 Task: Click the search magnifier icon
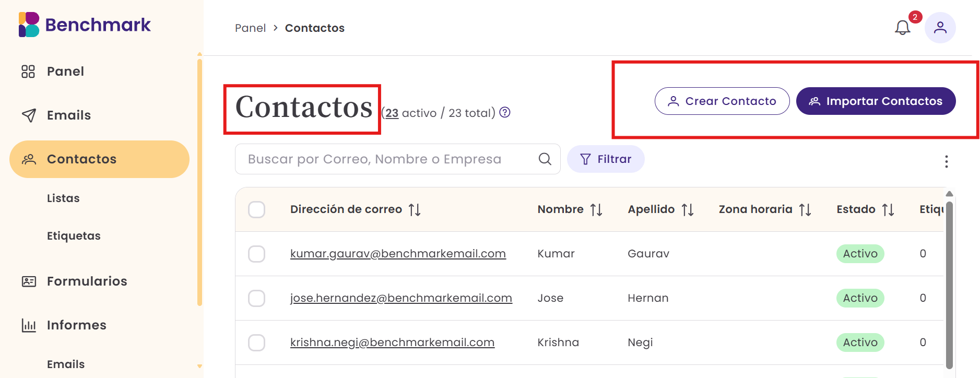[545, 159]
